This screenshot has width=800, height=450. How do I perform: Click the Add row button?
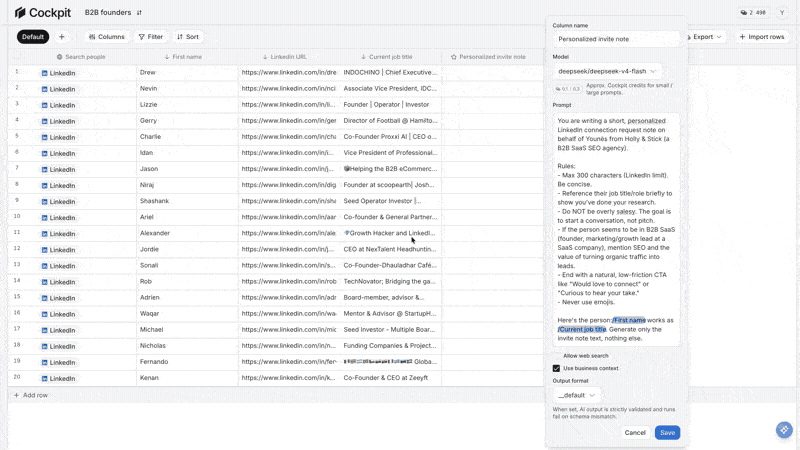coord(31,395)
